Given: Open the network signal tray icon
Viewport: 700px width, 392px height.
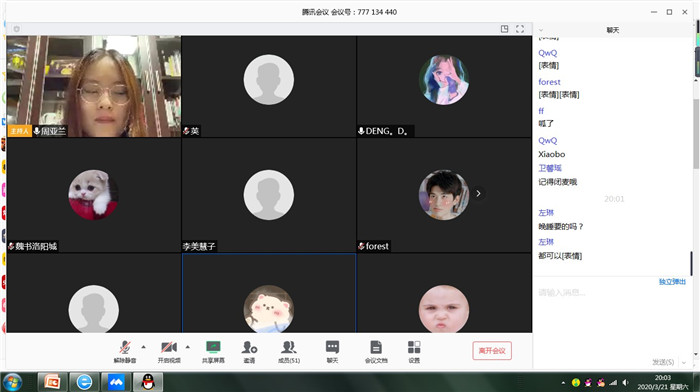Looking at the screenshot, I should [x=613, y=383].
